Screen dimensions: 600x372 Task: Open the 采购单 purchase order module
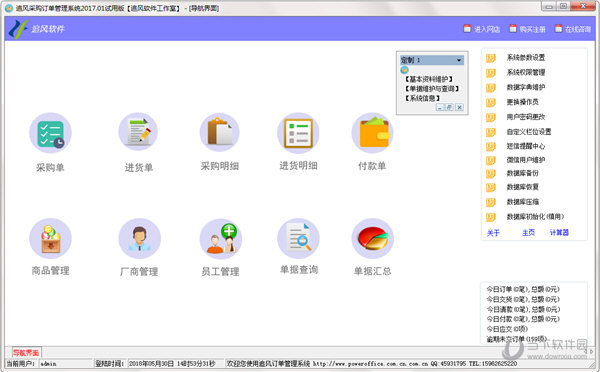pyautogui.click(x=51, y=133)
